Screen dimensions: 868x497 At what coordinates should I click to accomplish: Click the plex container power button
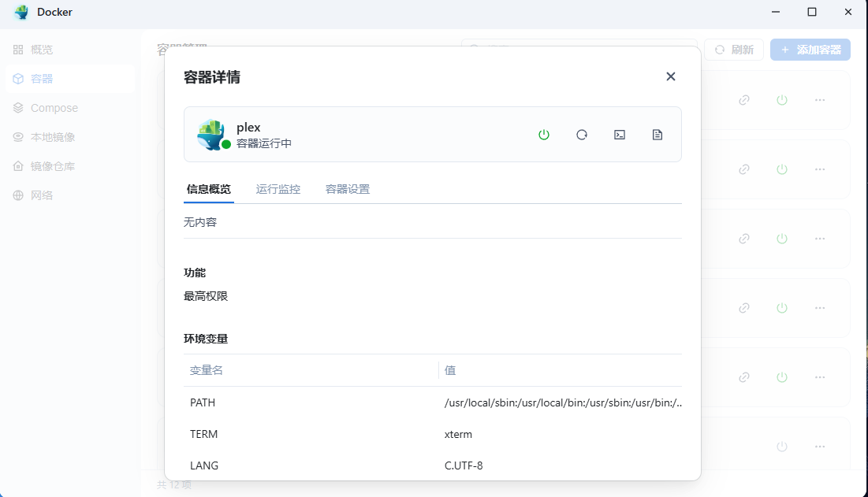click(x=544, y=135)
